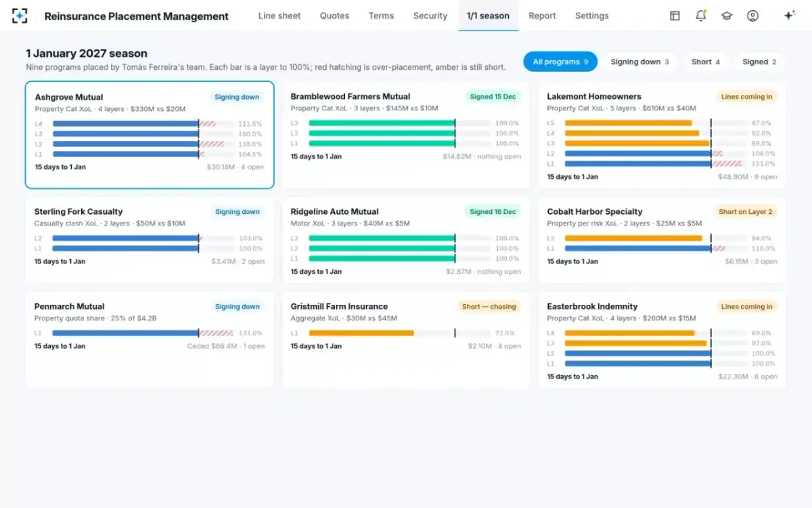Open the Ashgrove Mutual card title
This screenshot has width=812, height=508.
pos(69,97)
